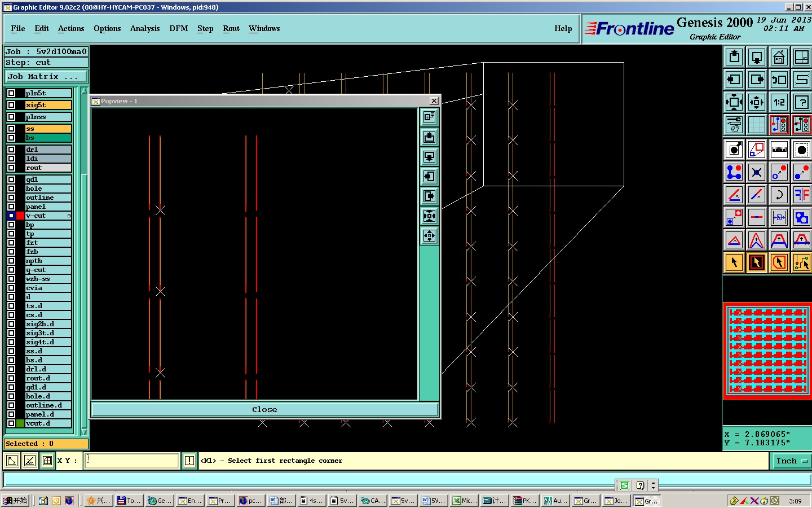Open the Inch units dropdown

coord(791,461)
